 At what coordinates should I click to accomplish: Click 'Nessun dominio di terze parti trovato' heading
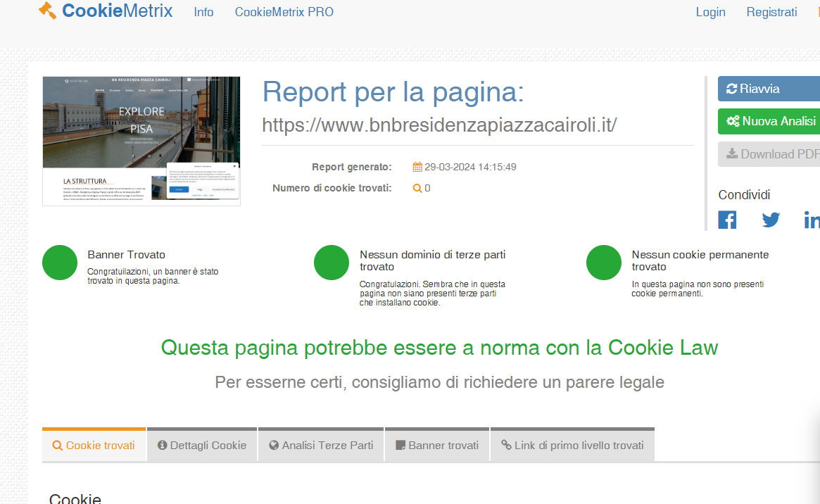coord(432,260)
